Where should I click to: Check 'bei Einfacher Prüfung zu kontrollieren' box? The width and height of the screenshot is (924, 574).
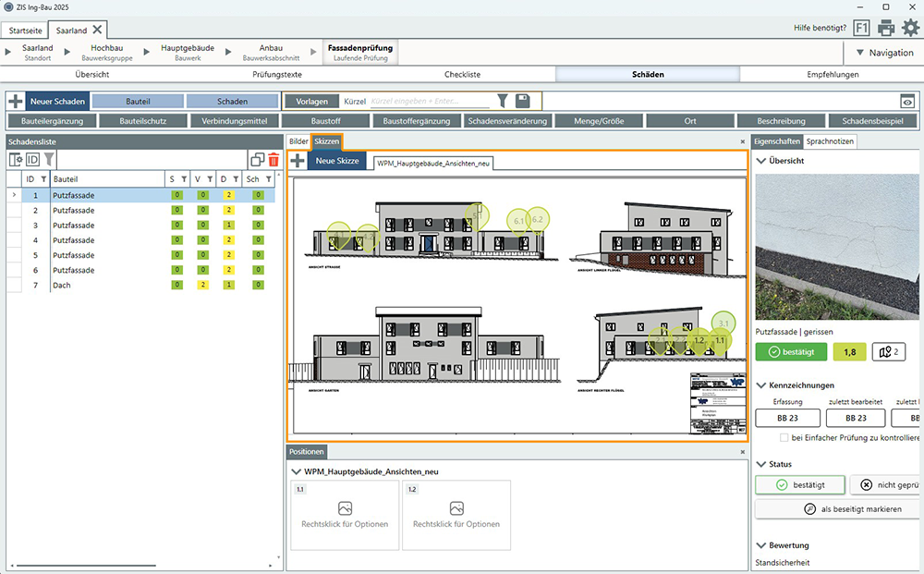point(784,437)
